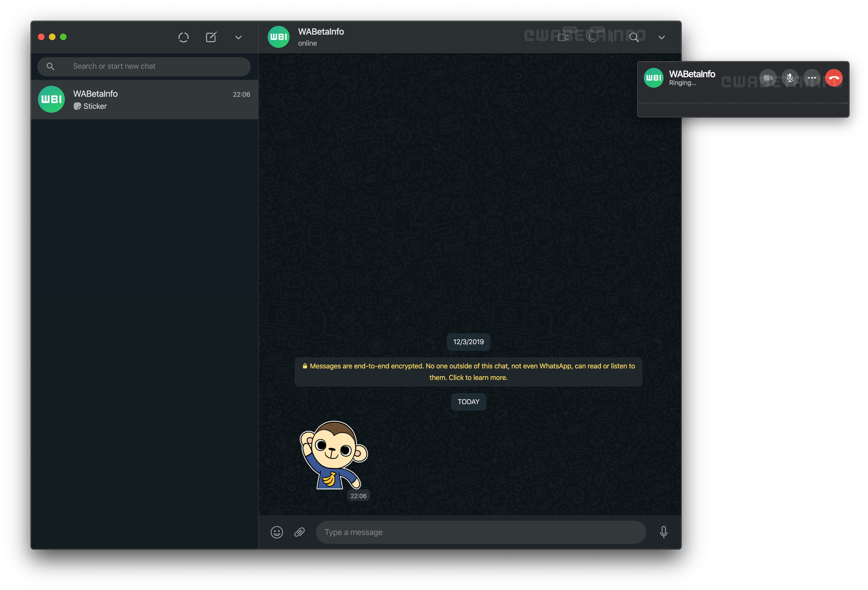868x590 pixels.
Task: Click the "Type a message" input field
Action: point(481,532)
